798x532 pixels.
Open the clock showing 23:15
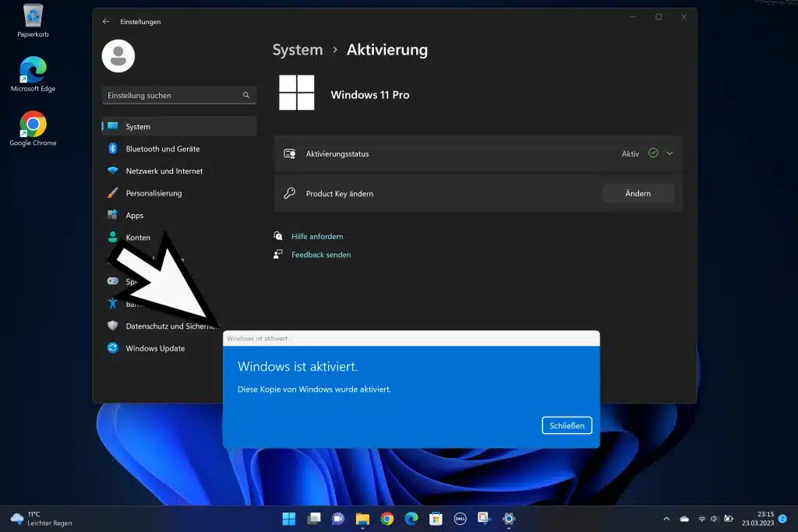click(x=757, y=519)
